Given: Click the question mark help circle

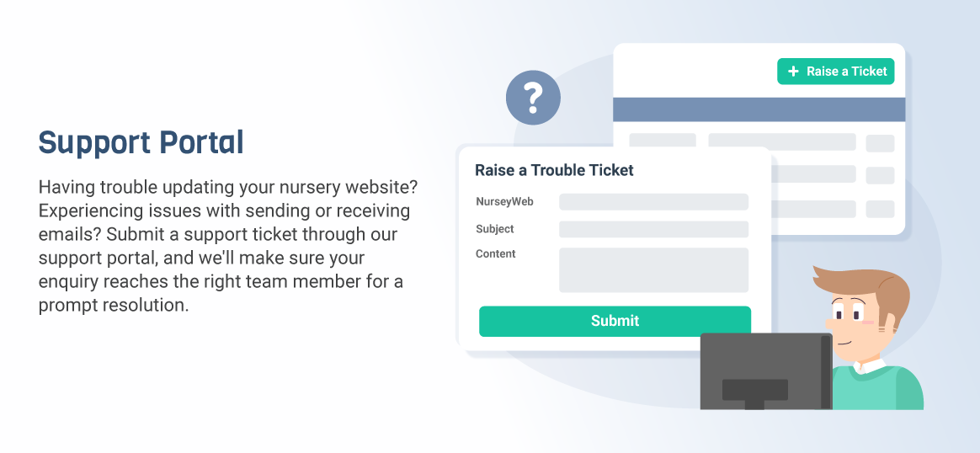Looking at the screenshot, I should (533, 98).
